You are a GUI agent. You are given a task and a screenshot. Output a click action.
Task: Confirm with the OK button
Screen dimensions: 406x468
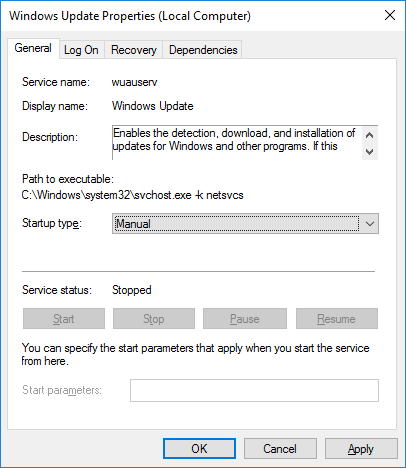click(199, 449)
